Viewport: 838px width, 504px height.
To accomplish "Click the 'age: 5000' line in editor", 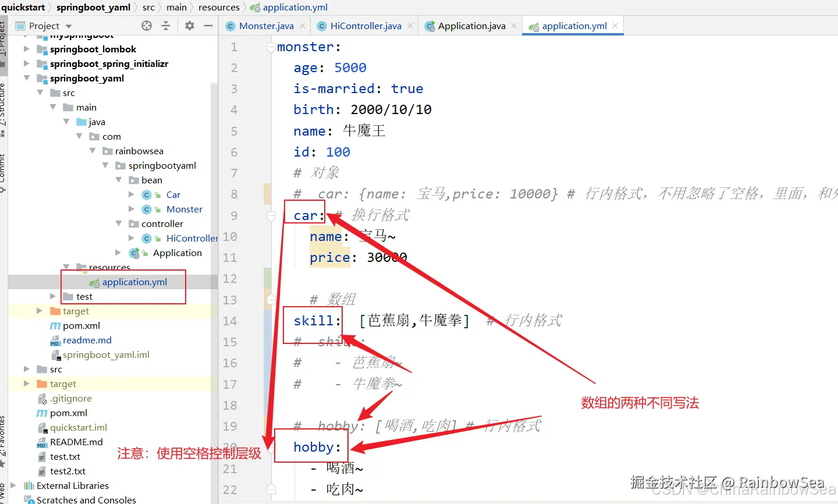I will (x=330, y=68).
